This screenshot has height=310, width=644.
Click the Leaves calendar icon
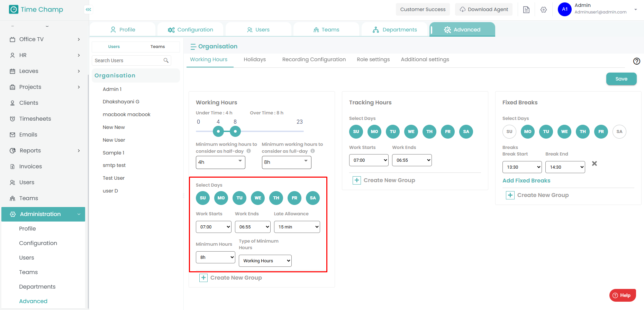(12, 71)
